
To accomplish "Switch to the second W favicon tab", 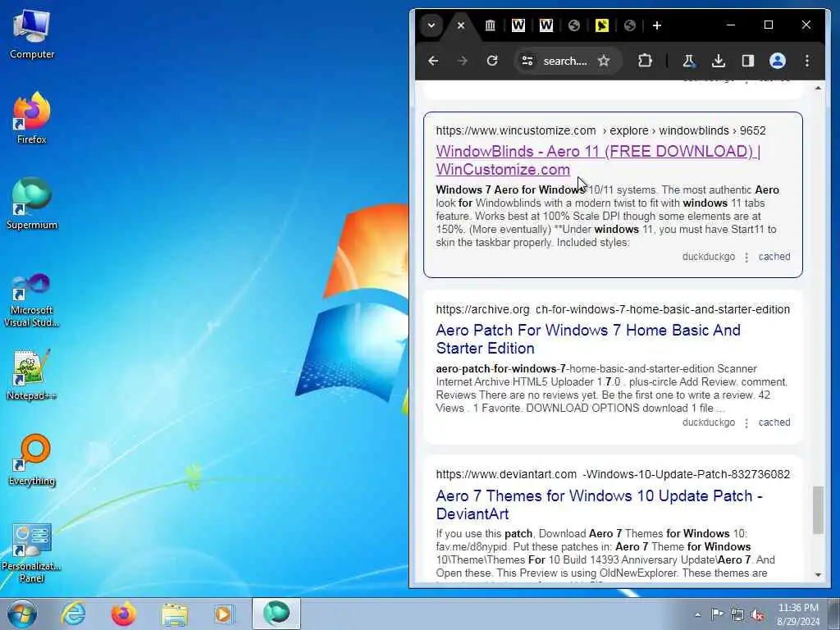I will pyautogui.click(x=546, y=25).
